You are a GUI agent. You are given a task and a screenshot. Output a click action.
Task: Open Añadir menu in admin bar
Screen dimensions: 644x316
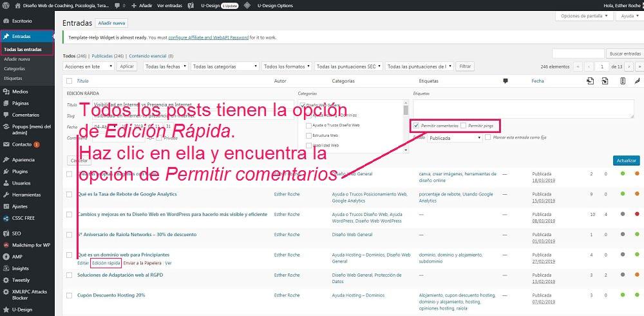[x=142, y=6]
